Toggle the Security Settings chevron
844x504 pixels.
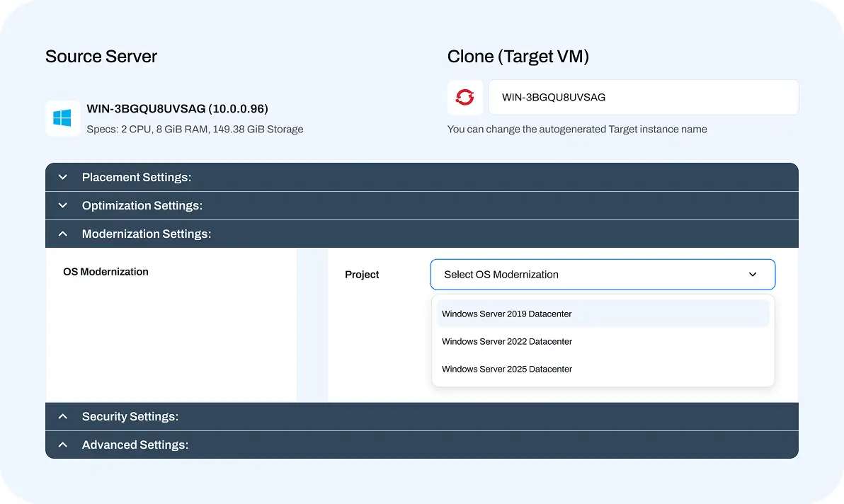tap(63, 416)
